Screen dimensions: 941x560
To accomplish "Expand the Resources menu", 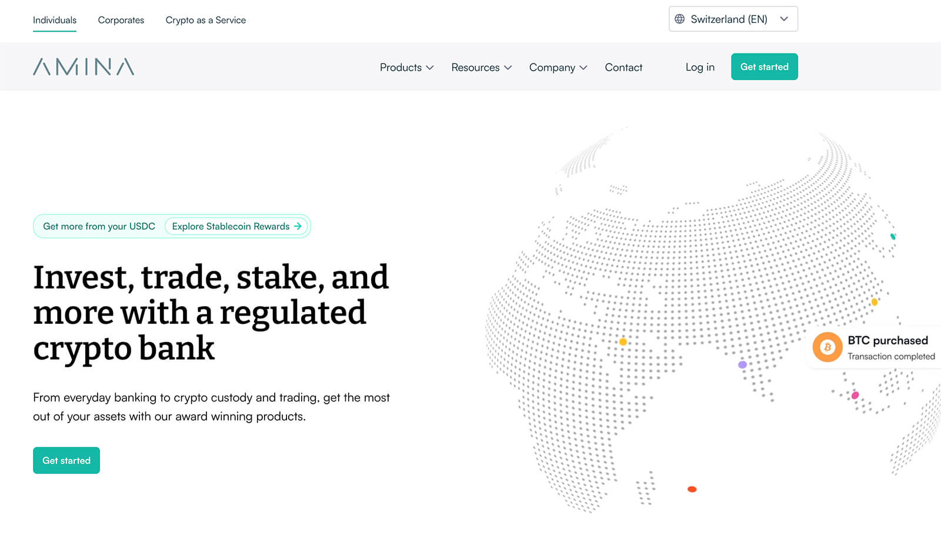I will point(481,68).
